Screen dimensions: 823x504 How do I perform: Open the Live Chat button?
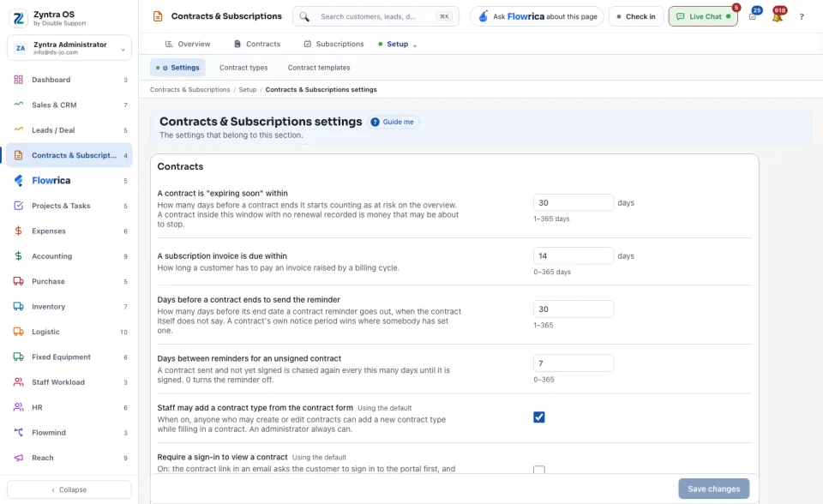click(703, 17)
